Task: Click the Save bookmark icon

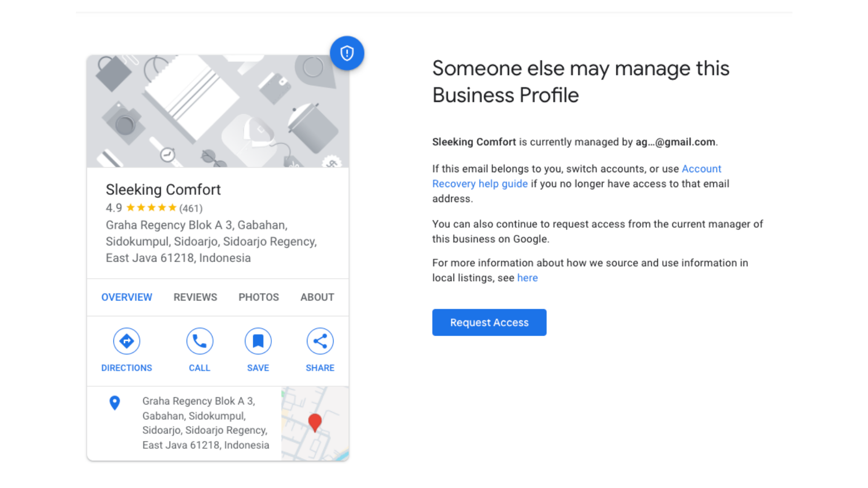Action: (x=258, y=341)
